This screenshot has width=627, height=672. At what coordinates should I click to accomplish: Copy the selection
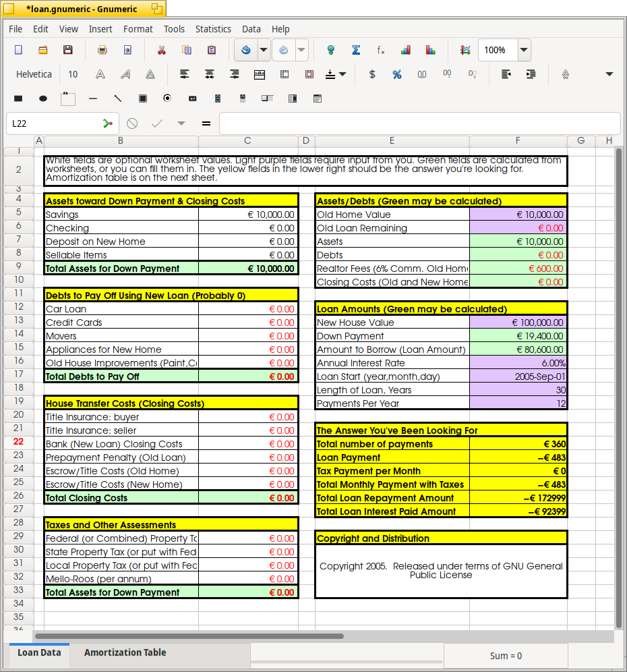[187, 50]
